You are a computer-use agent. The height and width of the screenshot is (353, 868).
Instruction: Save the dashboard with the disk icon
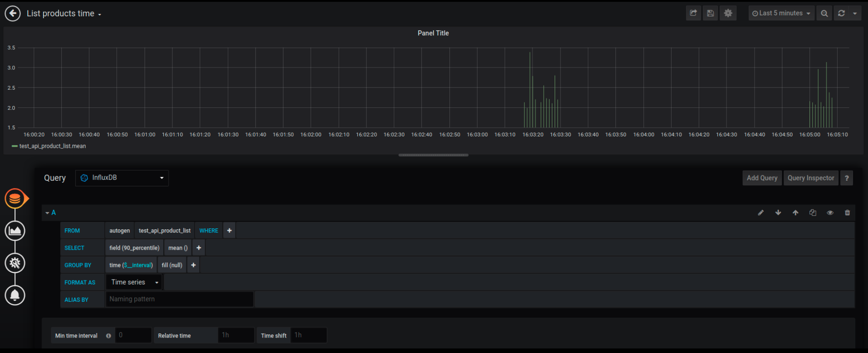click(x=711, y=13)
